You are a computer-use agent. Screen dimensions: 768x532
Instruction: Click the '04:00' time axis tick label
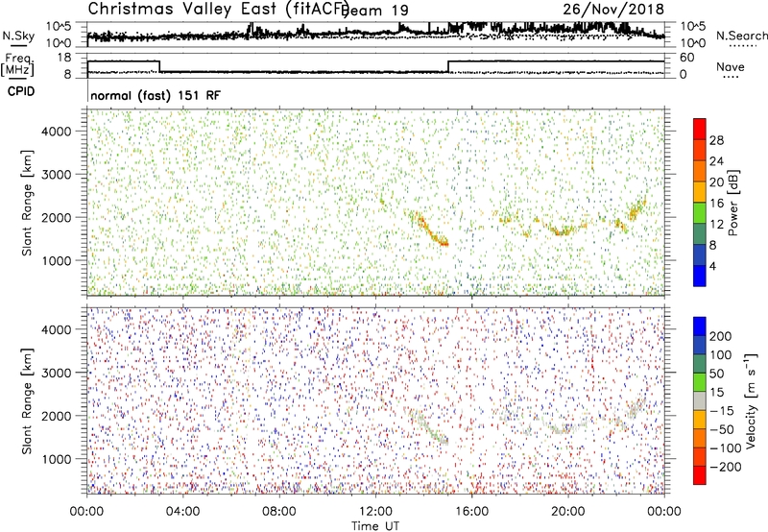click(183, 512)
